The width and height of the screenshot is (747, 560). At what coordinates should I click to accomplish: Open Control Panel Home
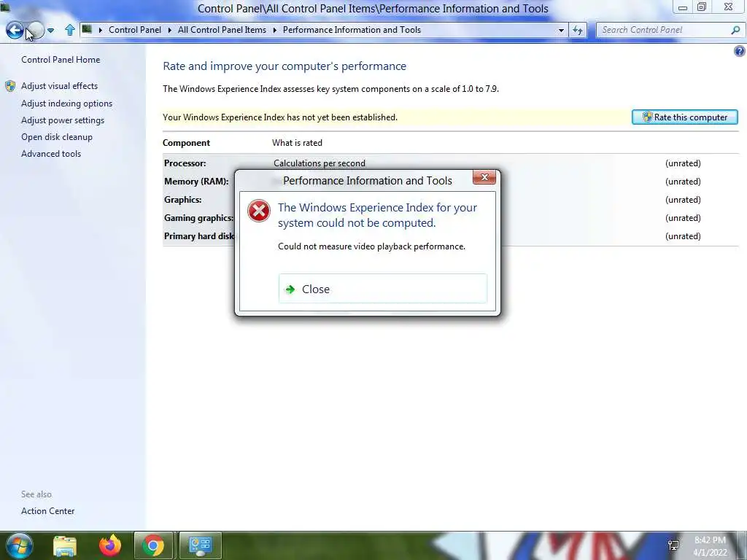point(61,60)
